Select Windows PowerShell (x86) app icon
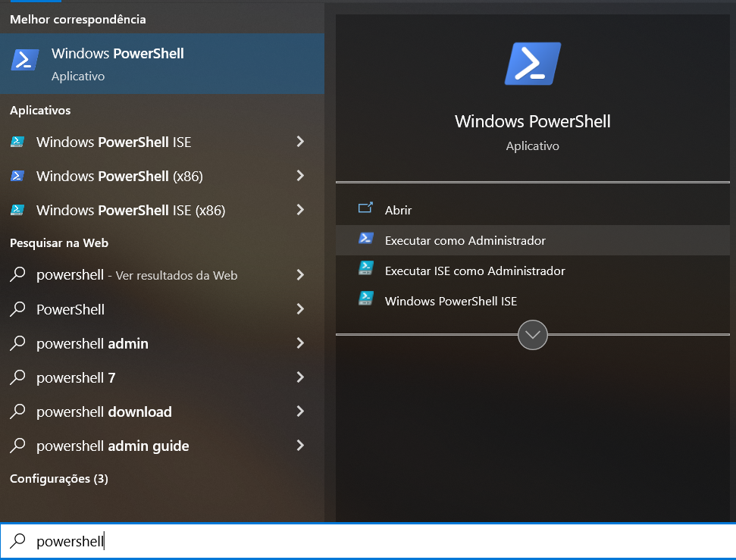The width and height of the screenshot is (736, 560). tap(17, 176)
